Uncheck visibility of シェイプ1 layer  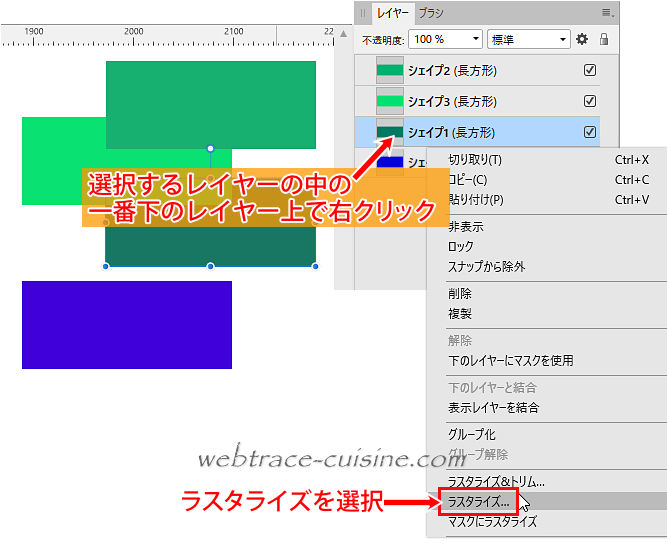[590, 132]
